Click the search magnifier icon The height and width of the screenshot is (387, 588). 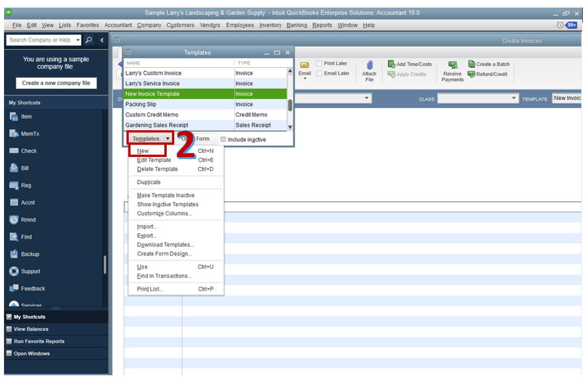coord(89,40)
